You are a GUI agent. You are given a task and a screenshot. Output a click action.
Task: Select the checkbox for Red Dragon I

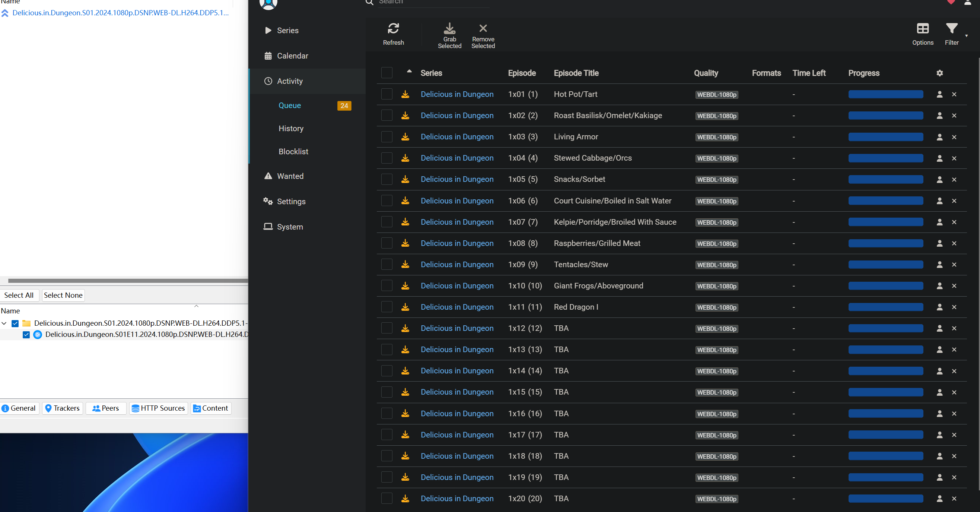coord(386,307)
